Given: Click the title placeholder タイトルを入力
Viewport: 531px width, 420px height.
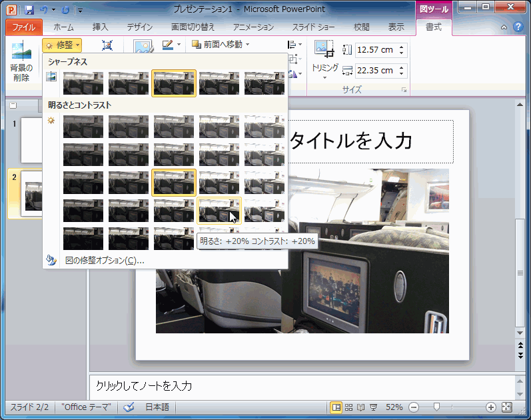Looking at the screenshot, I should point(351,141).
